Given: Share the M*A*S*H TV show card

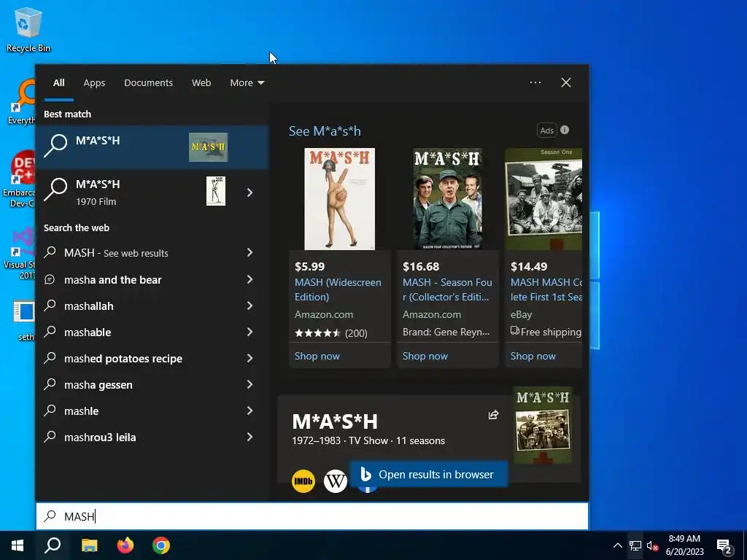Looking at the screenshot, I should (494, 415).
